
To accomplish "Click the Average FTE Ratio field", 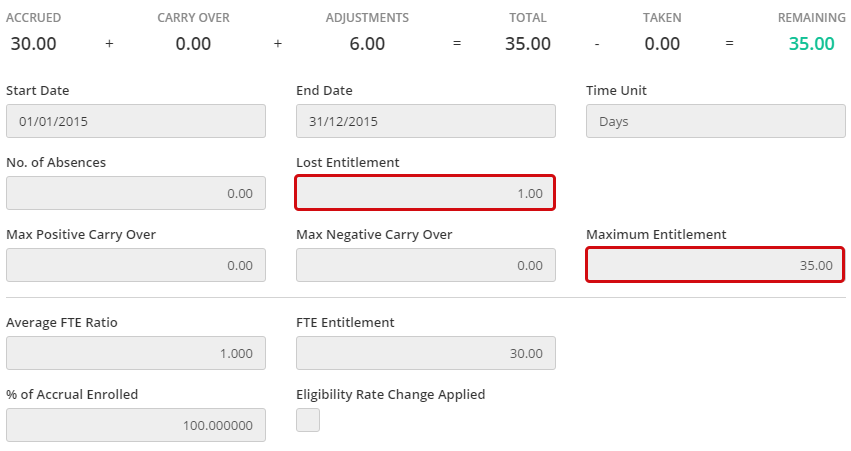I will [136, 353].
